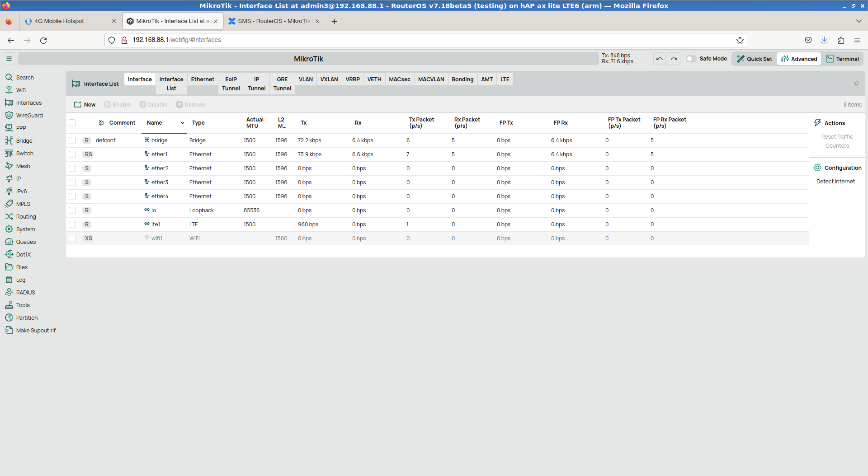Viewport: 868px width, 476px height.
Task: Click the New interface button
Action: tap(85, 105)
